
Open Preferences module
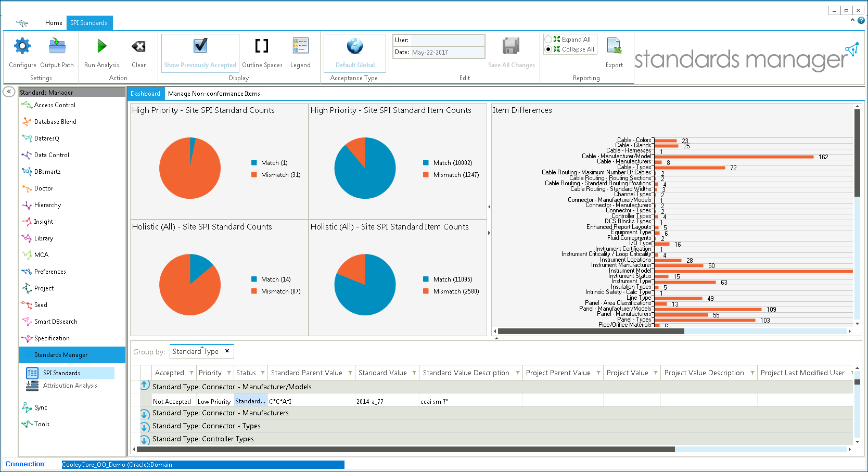tap(50, 272)
